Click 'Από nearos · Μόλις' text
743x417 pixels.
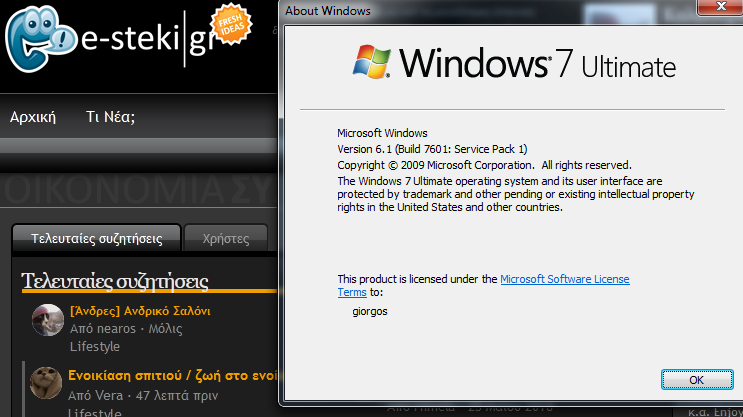[126, 328]
